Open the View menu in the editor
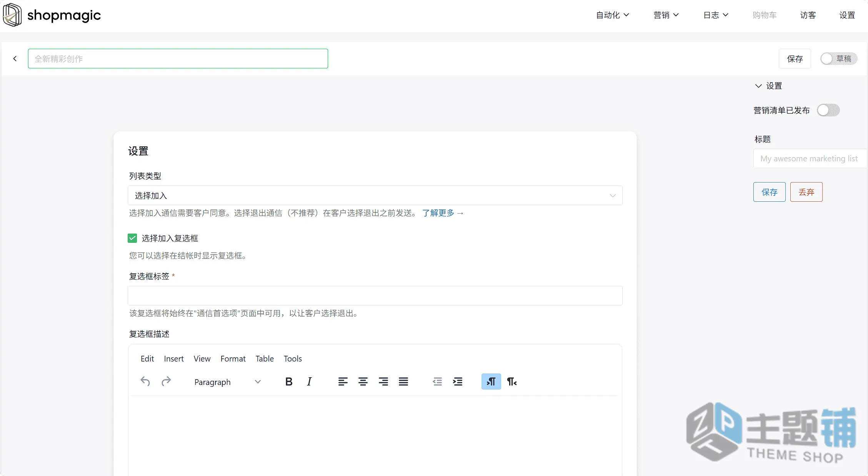The height and width of the screenshot is (476, 868). coord(202,358)
